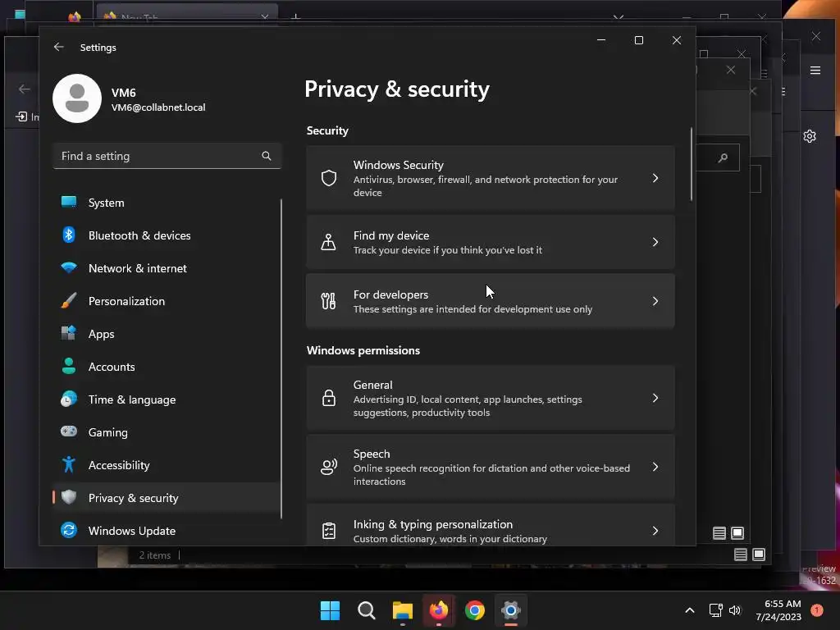Click the padlock icon beside General
The width and height of the screenshot is (840, 630).
(328, 398)
